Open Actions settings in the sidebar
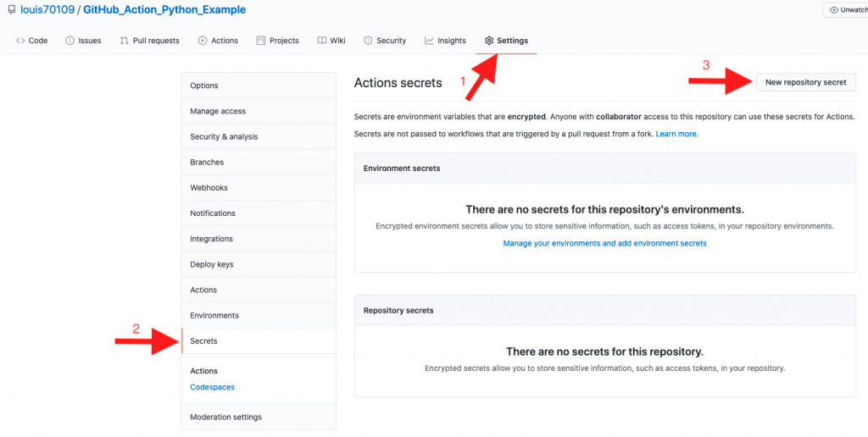The width and height of the screenshot is (868, 437). [x=259, y=290]
